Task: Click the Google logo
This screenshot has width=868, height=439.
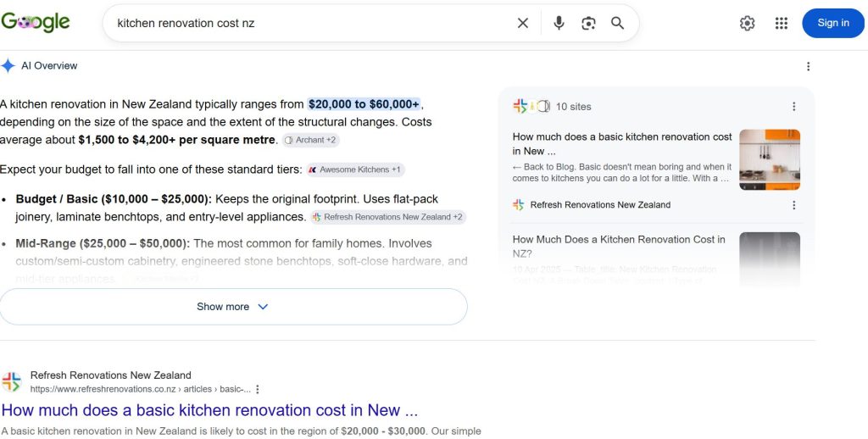Action: (35, 23)
